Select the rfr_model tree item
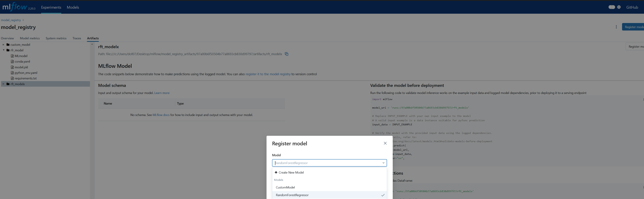This screenshot has height=199, width=644. pos(17,50)
